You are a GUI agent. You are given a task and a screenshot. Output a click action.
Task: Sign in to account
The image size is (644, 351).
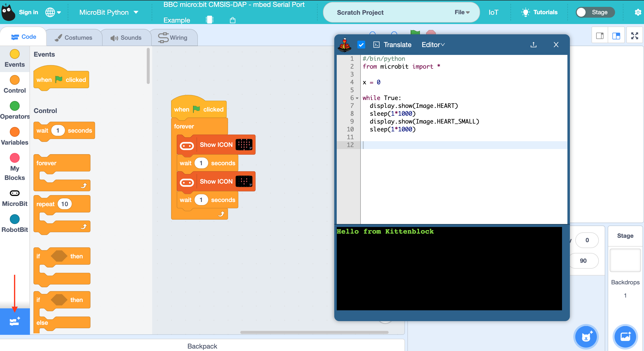28,12
